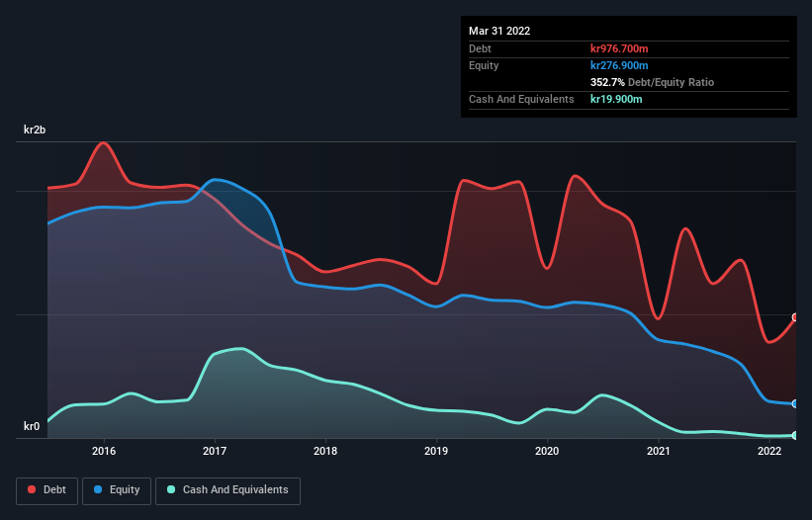Click Cash And Equivalents label in tooltip
This screenshot has height=520, width=812.
pos(521,99)
